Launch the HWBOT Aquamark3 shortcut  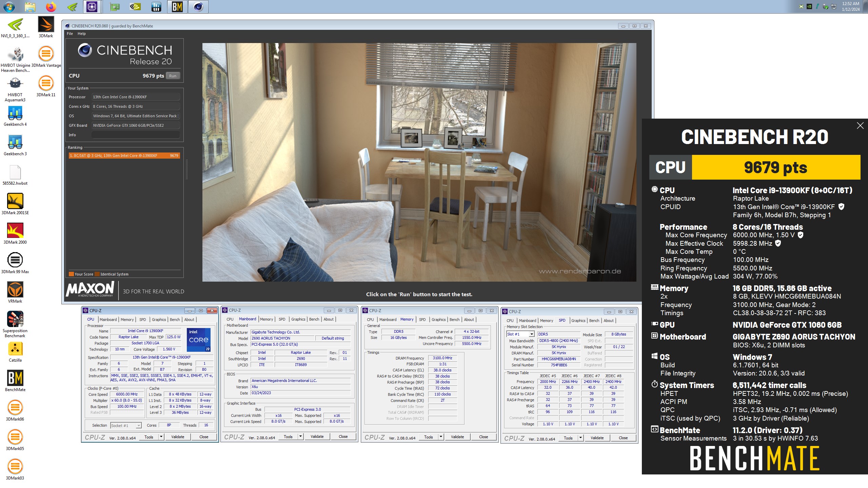pos(15,89)
